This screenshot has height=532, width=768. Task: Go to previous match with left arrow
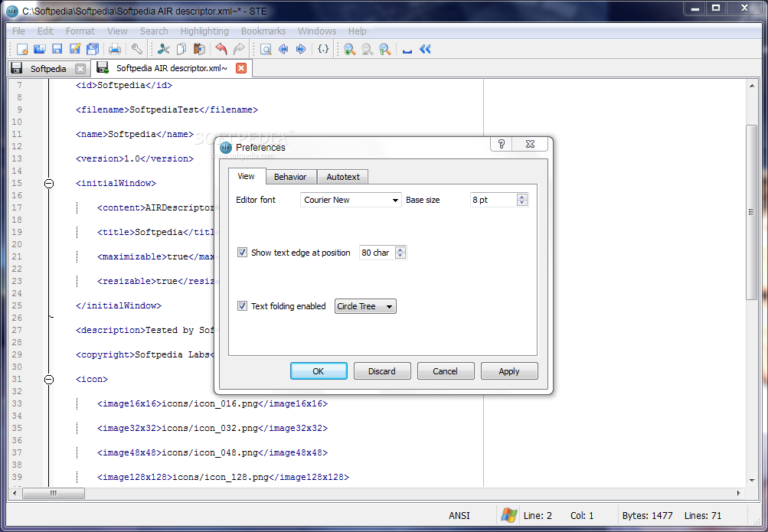click(283, 50)
